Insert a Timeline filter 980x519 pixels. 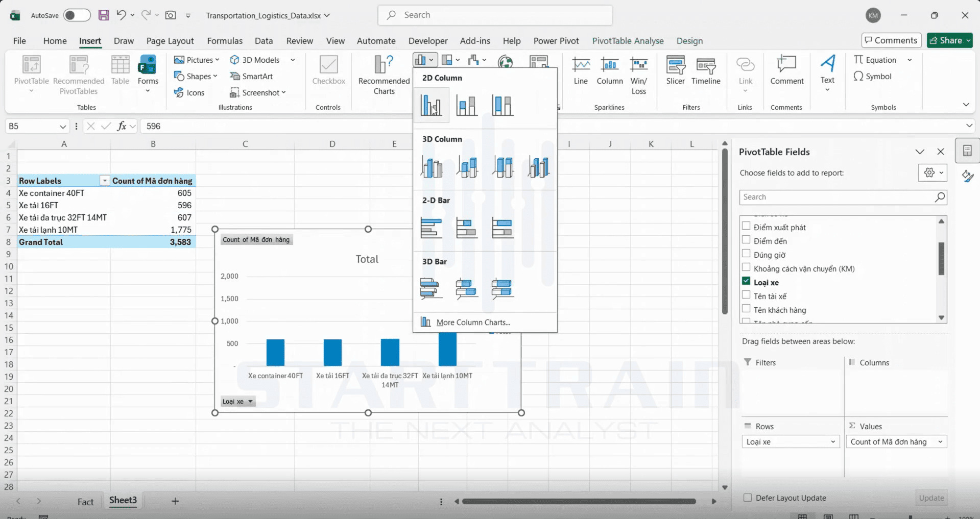tap(706, 70)
